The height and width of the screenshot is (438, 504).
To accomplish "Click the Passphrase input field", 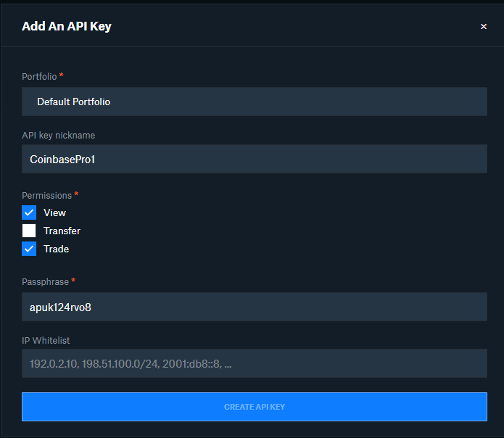I will [x=255, y=307].
